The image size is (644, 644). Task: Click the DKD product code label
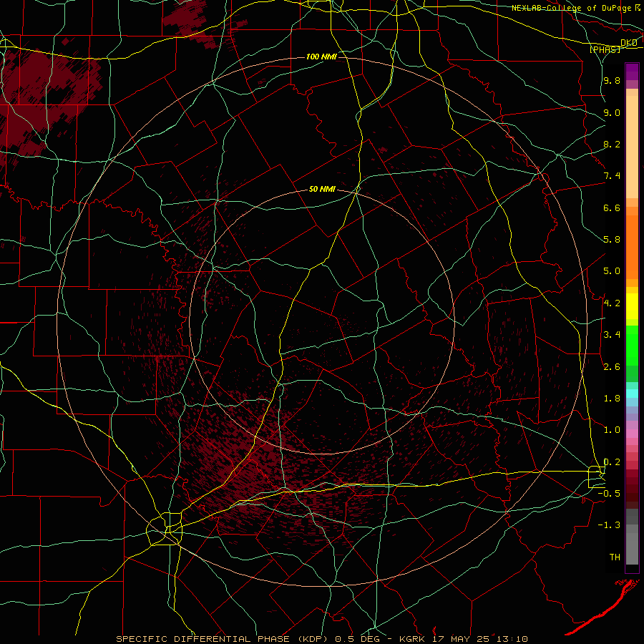pyautogui.click(x=629, y=43)
